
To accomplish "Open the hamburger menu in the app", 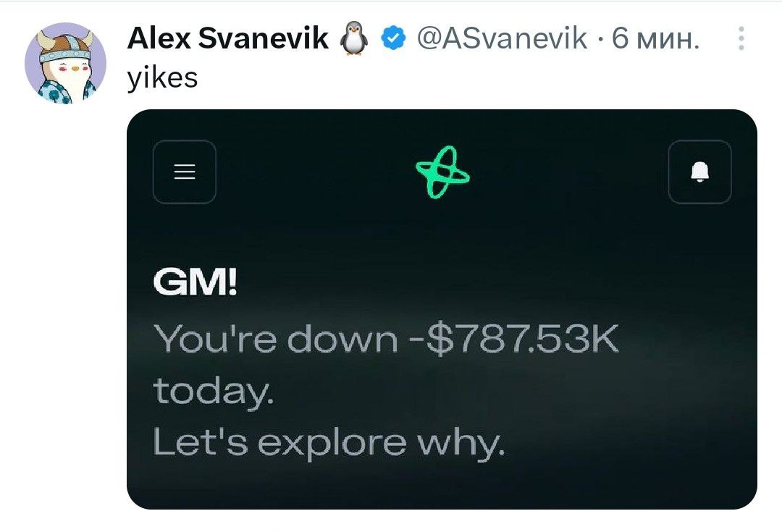I will tap(185, 172).
